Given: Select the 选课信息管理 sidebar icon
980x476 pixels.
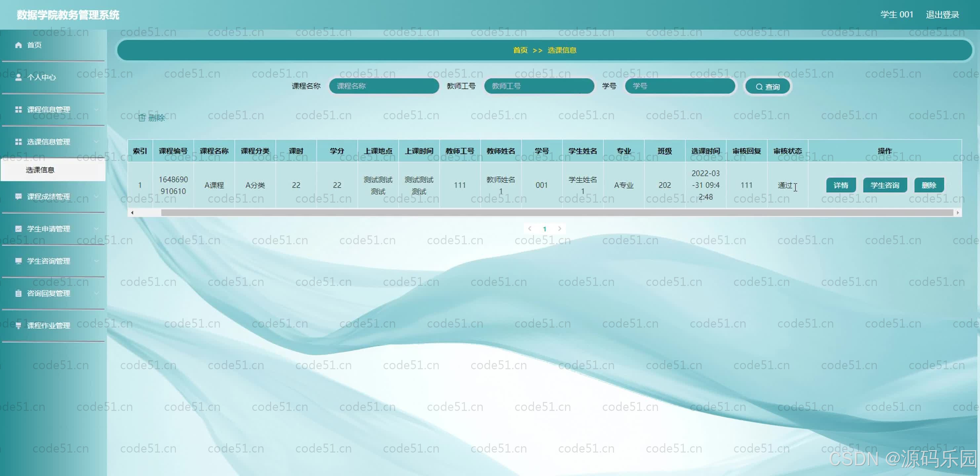Looking at the screenshot, I should (x=18, y=141).
